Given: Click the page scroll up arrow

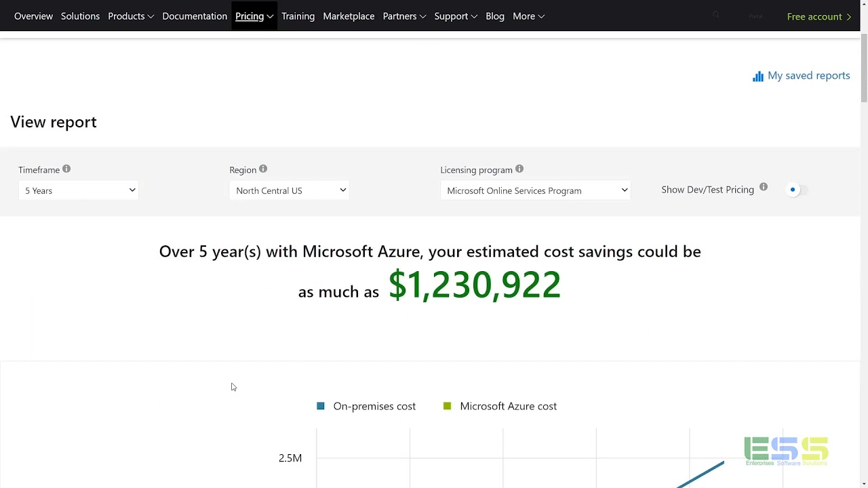Looking at the screenshot, I should coord(863,5).
